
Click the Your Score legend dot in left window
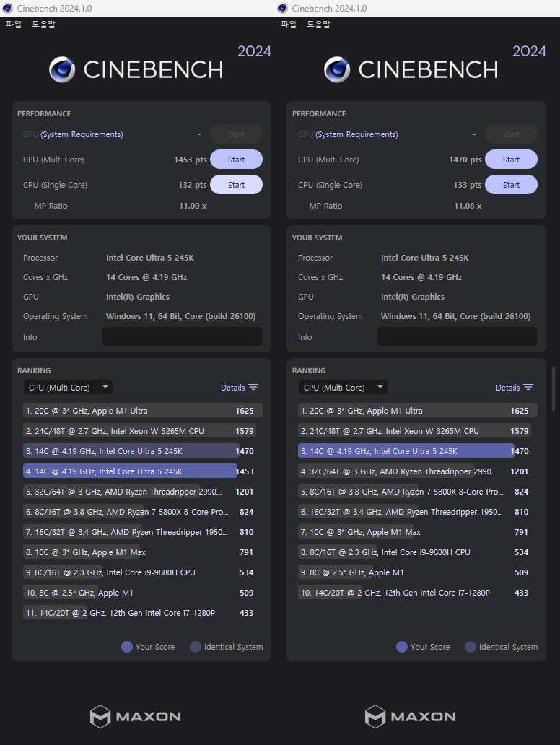127,647
